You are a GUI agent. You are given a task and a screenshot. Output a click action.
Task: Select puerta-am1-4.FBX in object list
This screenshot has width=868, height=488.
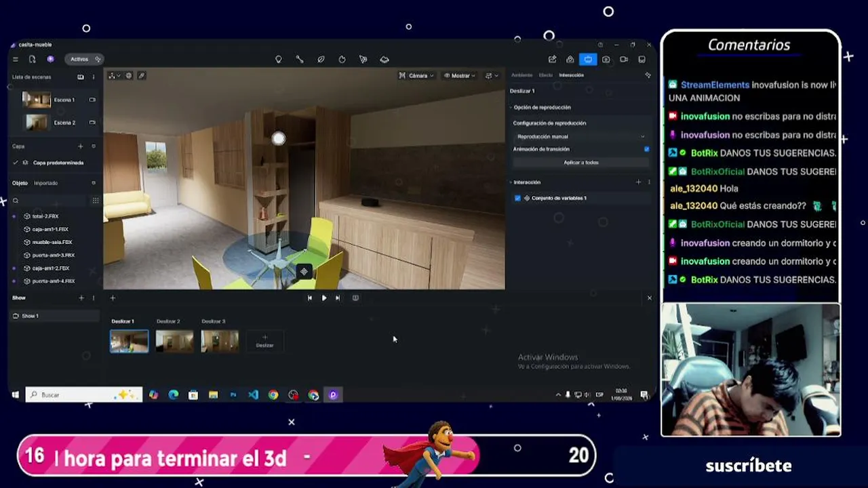click(x=53, y=281)
